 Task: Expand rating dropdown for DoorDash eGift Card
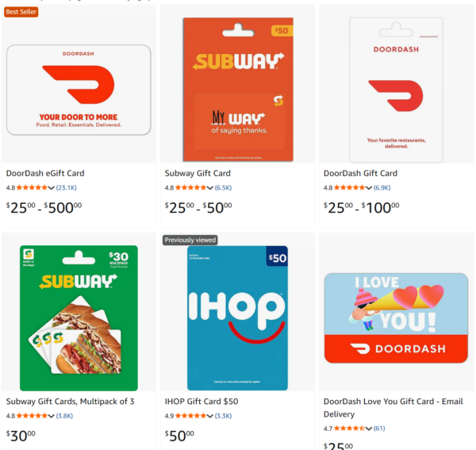52,188
